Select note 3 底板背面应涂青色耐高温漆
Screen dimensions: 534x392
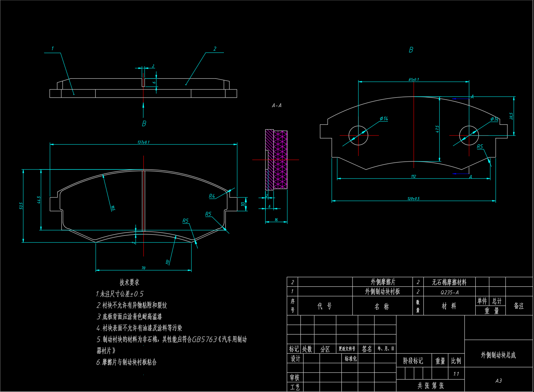[129, 317]
